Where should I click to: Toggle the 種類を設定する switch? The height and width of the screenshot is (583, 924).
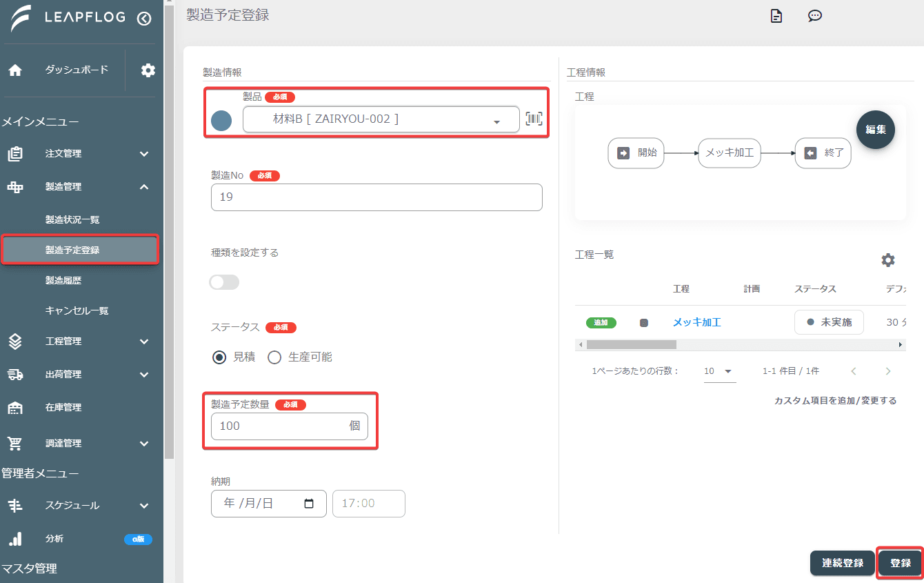pos(224,282)
